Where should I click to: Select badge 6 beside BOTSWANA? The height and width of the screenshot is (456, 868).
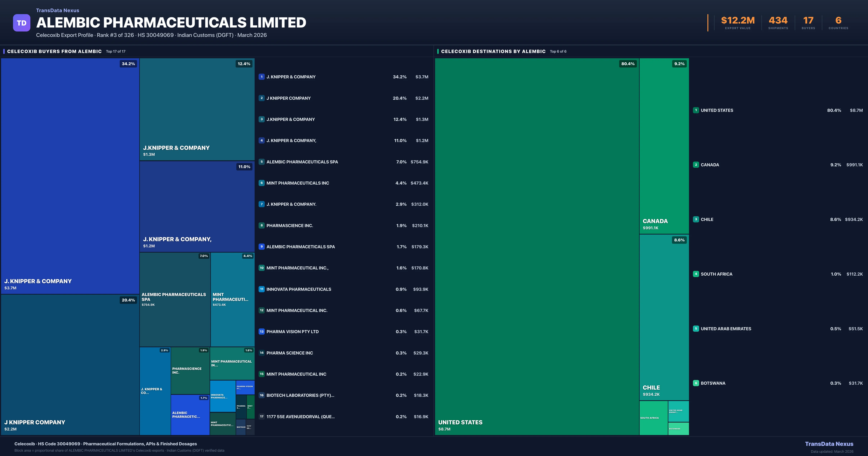tap(696, 383)
